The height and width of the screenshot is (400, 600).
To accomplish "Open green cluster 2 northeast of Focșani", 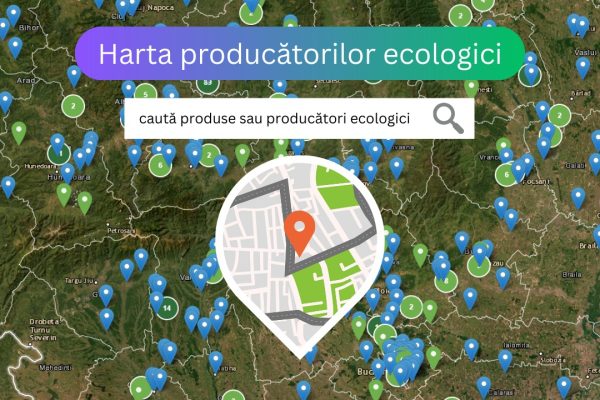I will (558, 116).
